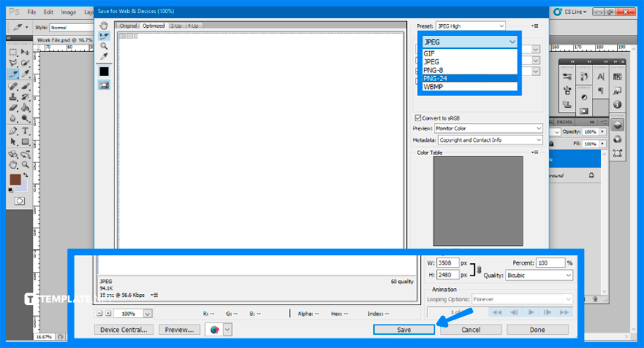Toggle slices visibility button in dialog
The width and height of the screenshot is (644, 348).
click(x=104, y=85)
